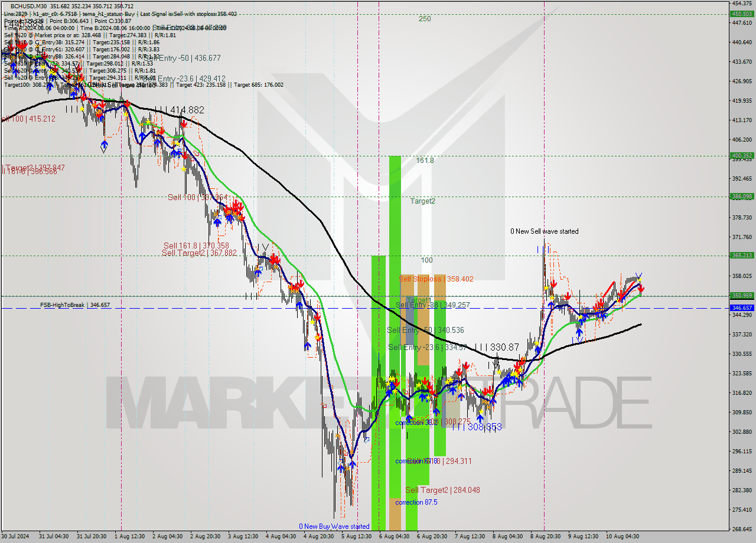Click the '| | | 330.87' price label
The image size is (756, 543).
pyautogui.click(x=497, y=348)
